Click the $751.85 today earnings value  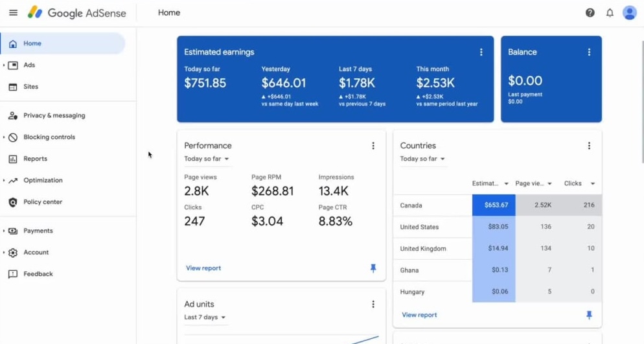[x=205, y=84]
